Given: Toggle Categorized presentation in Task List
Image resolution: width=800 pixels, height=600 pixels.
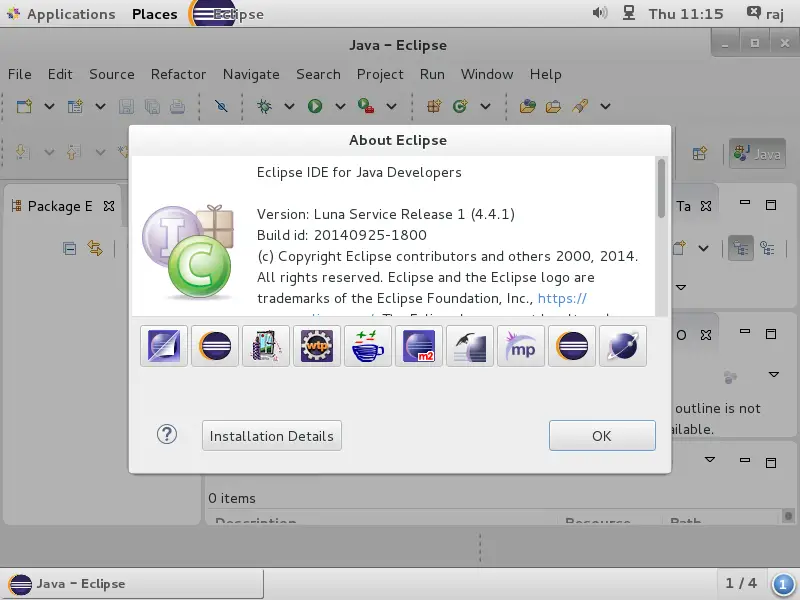Looking at the screenshot, I should coord(741,248).
